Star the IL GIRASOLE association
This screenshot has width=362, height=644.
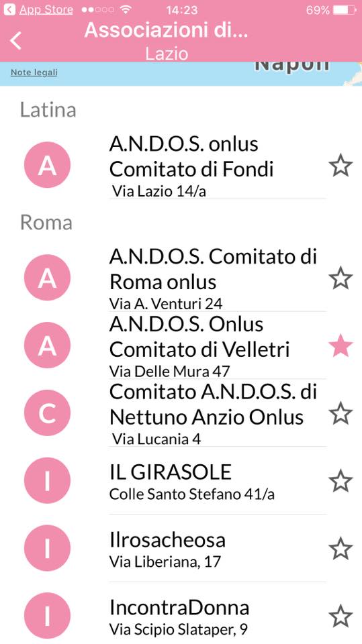[341, 481]
